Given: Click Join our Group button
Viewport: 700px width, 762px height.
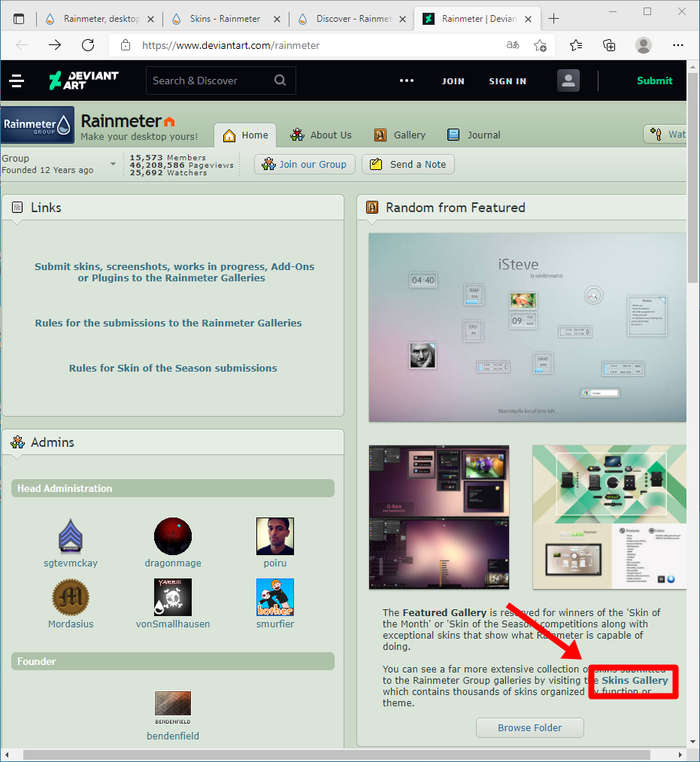Looking at the screenshot, I should [x=305, y=164].
